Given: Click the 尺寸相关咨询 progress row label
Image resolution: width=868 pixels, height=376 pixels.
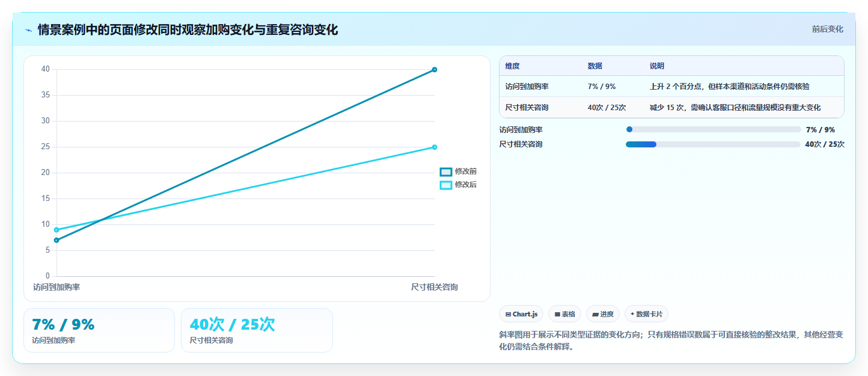Looking at the screenshot, I should click(521, 144).
